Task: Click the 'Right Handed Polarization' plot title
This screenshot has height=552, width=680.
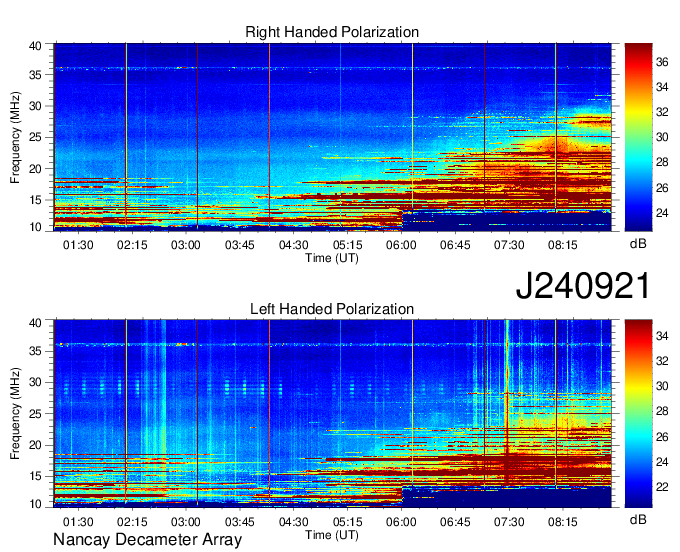Action: point(332,32)
